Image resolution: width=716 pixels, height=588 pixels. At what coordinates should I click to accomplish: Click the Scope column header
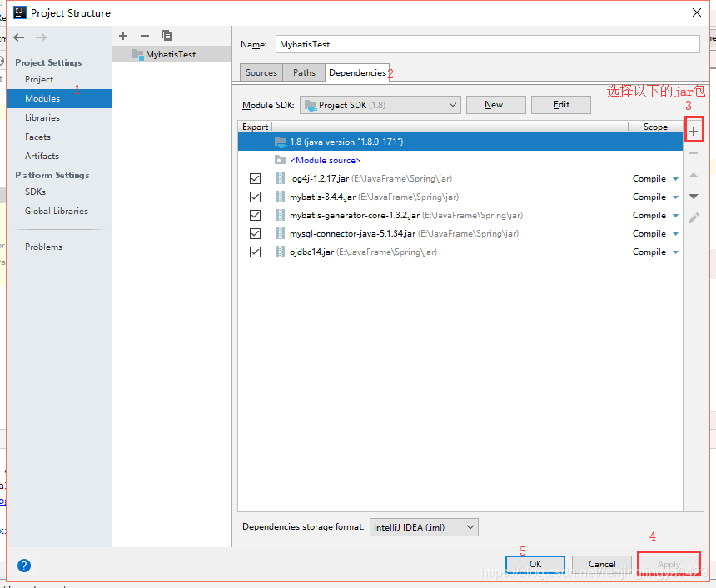(x=655, y=127)
